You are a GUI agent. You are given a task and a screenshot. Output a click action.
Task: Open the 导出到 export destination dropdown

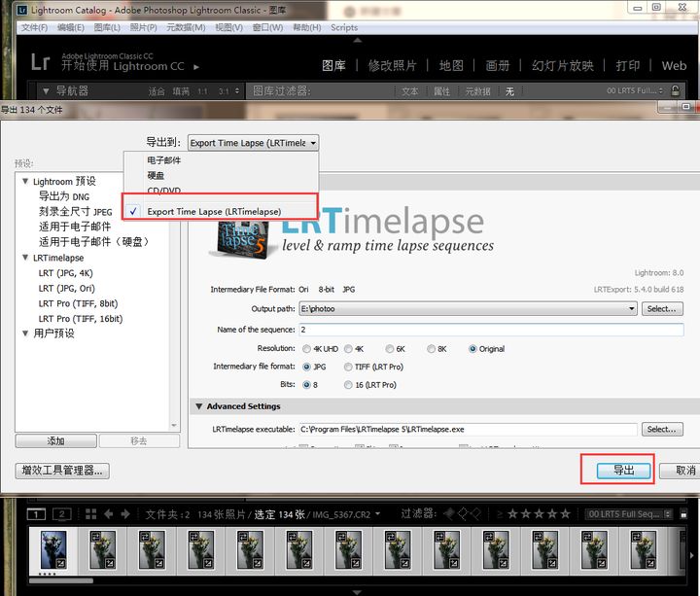point(253,143)
